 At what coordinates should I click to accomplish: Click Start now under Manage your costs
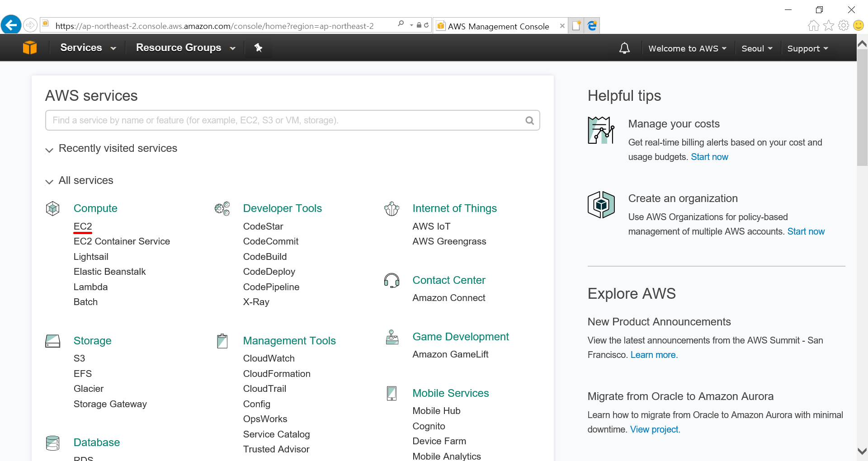(709, 157)
